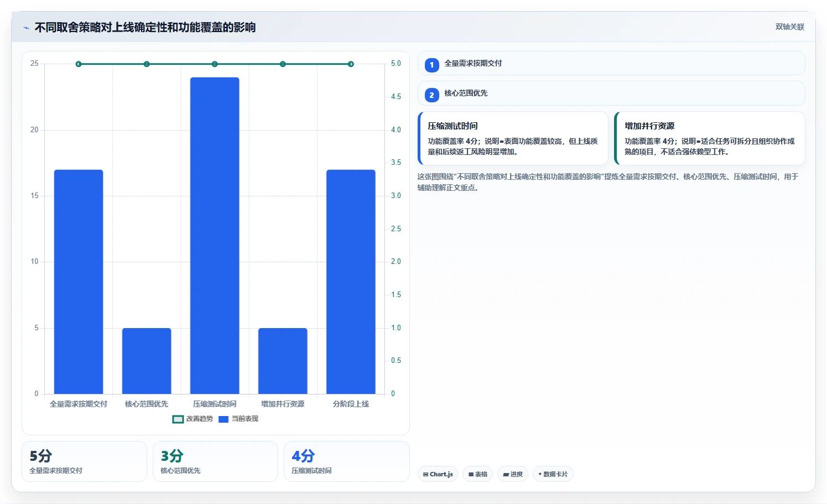This screenshot has height=504, width=827.
Task: Click the trend line point above 全量需求按期交付
Action: [79, 64]
